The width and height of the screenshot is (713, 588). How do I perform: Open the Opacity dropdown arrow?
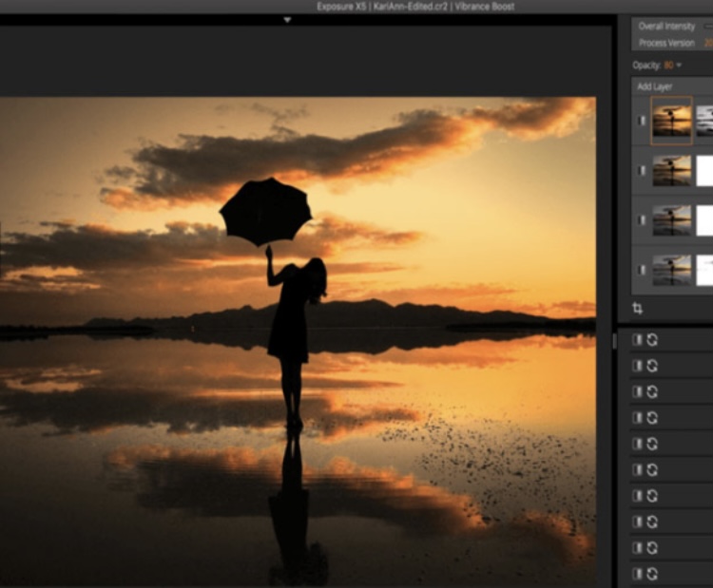[x=679, y=66]
